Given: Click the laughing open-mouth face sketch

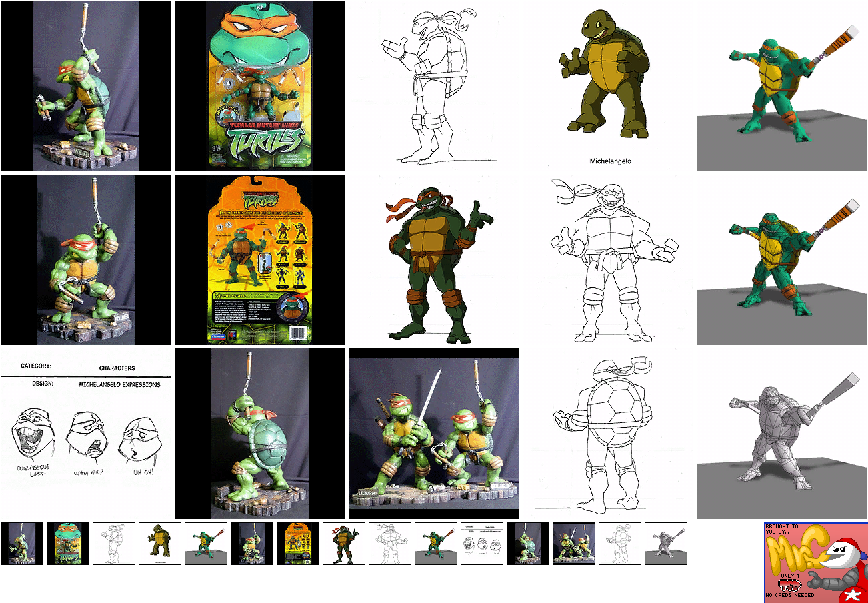Looking at the screenshot, I should [34, 435].
